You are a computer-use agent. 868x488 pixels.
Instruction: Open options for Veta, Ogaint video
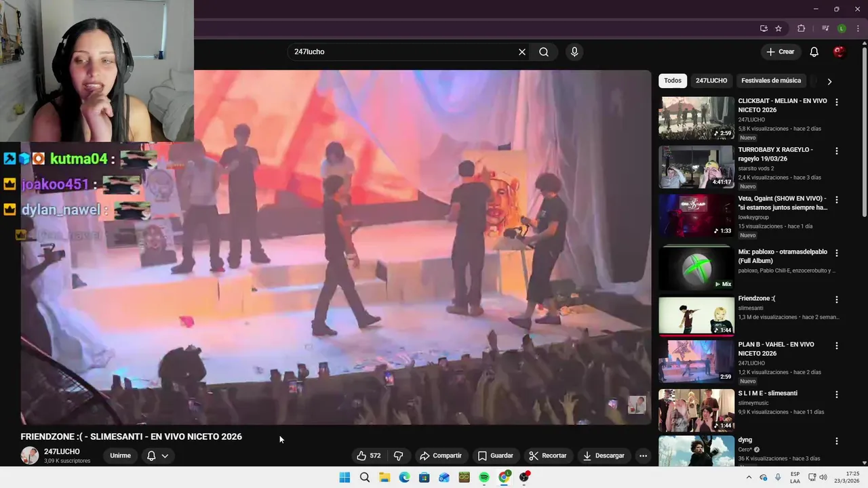tap(837, 200)
